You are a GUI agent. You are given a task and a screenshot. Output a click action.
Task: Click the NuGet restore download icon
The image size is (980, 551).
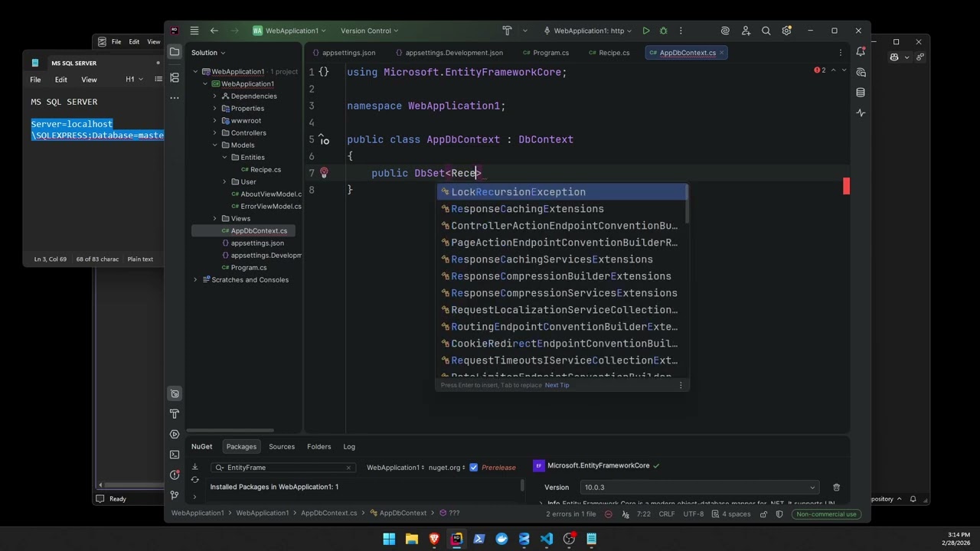[194, 467]
